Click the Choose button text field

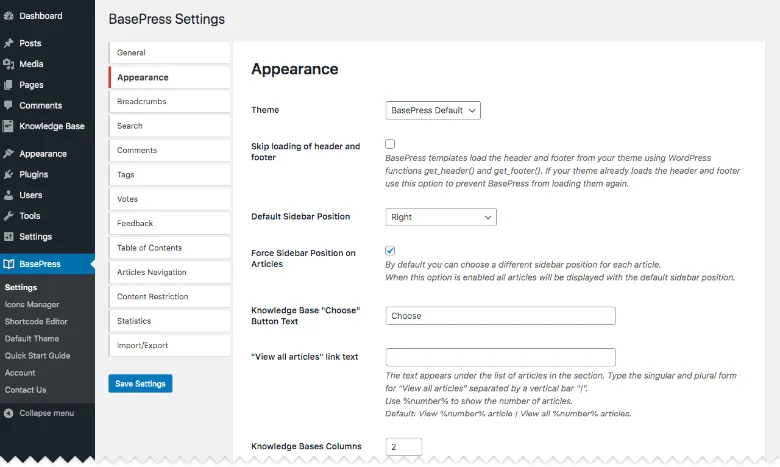pyautogui.click(x=500, y=316)
